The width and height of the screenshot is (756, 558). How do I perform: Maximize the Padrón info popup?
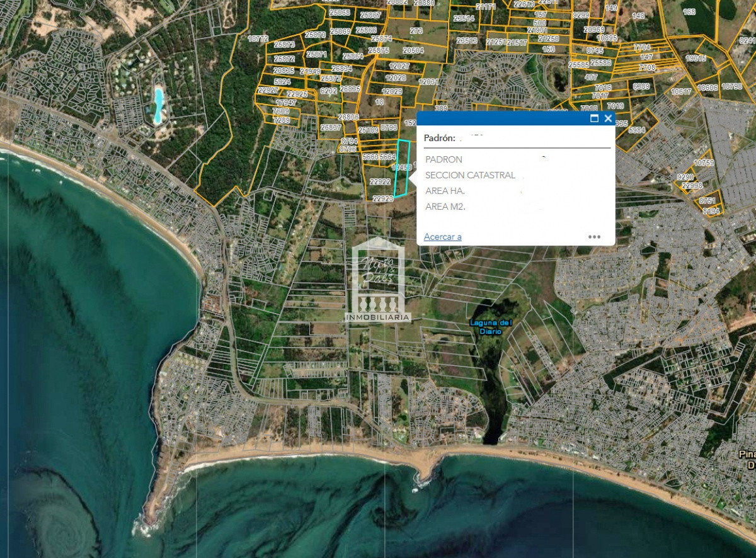(x=594, y=118)
